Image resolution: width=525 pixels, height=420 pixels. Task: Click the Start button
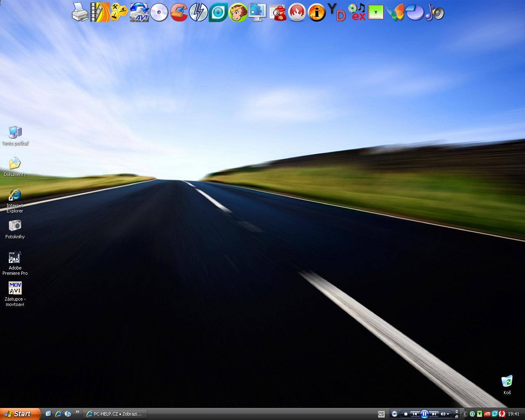point(20,414)
